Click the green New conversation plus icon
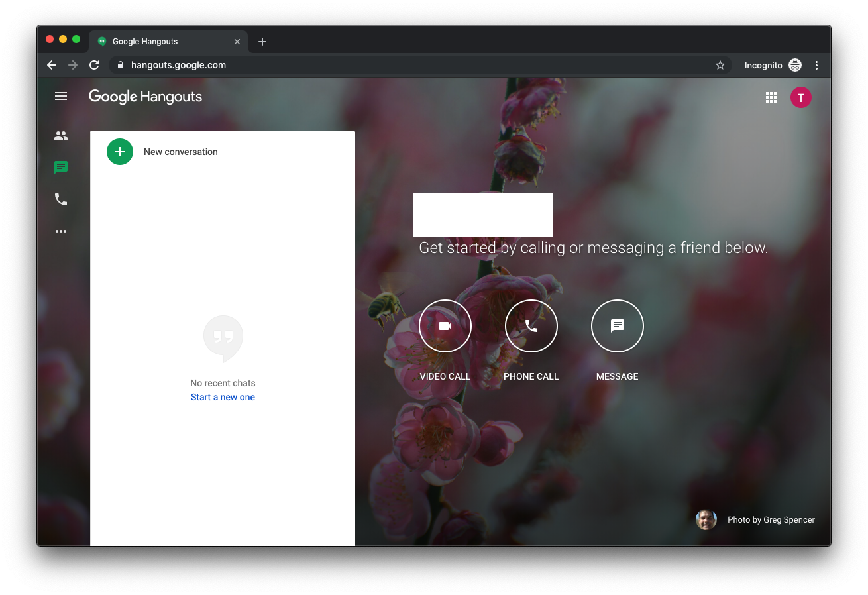868x595 pixels. 120,152
